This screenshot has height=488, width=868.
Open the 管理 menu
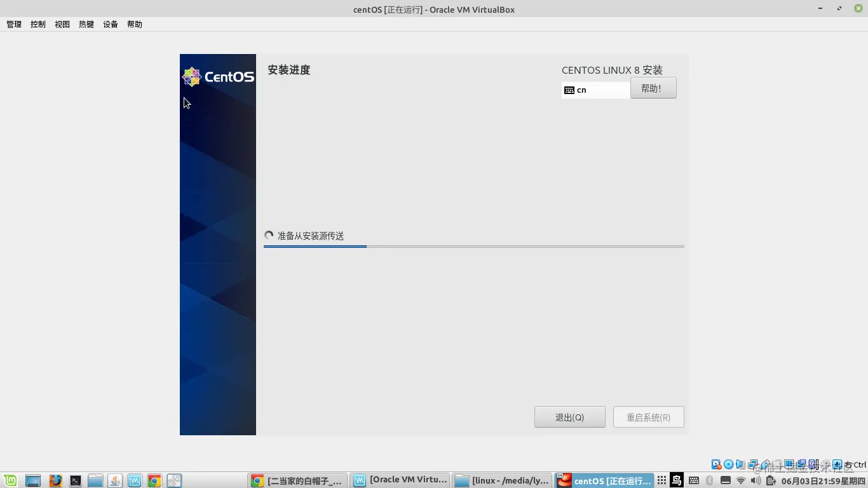[x=14, y=24]
